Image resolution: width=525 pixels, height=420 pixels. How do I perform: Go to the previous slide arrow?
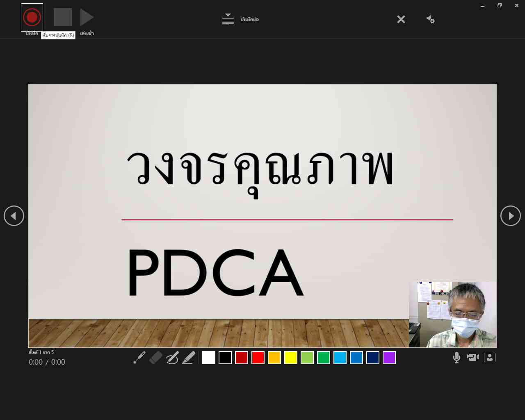[14, 216]
